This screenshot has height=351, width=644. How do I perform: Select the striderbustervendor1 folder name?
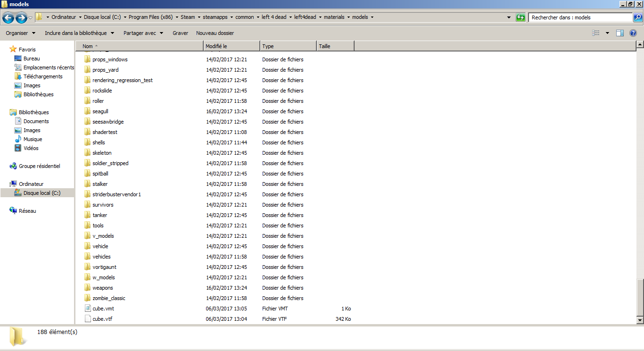click(x=117, y=194)
